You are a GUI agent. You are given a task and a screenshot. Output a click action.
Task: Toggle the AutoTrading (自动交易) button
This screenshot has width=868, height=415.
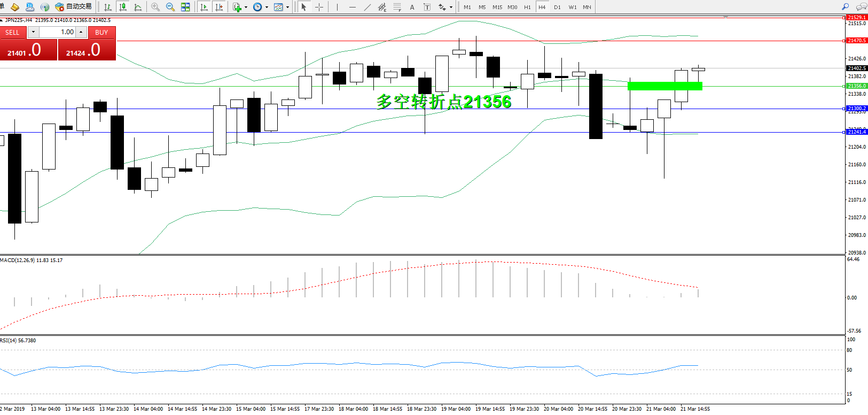pyautogui.click(x=74, y=7)
